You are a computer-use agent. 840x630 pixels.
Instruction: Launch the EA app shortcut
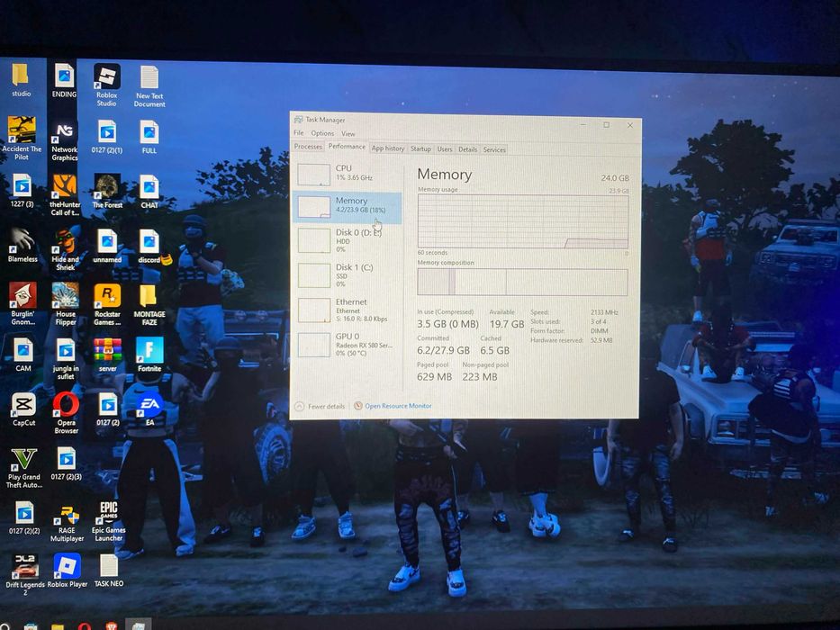coord(150,409)
